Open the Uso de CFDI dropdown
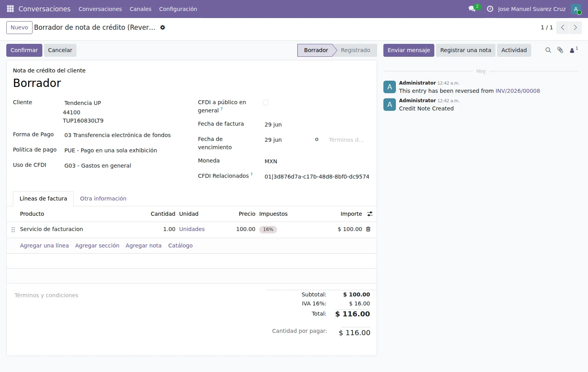 [x=123, y=166]
